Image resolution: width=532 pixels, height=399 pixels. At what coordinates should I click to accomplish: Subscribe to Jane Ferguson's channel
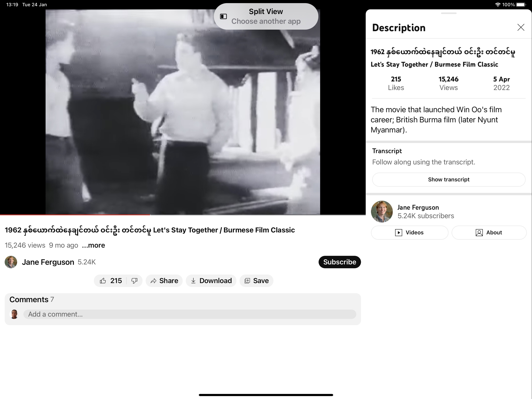click(339, 262)
